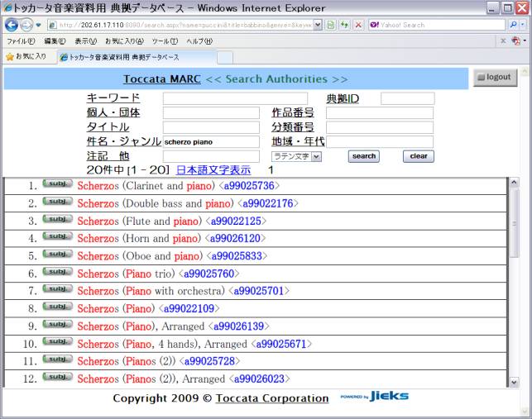532x419 pixels.
Task: Click the お気に入り favorites star button
Action: pyautogui.click(x=26, y=57)
